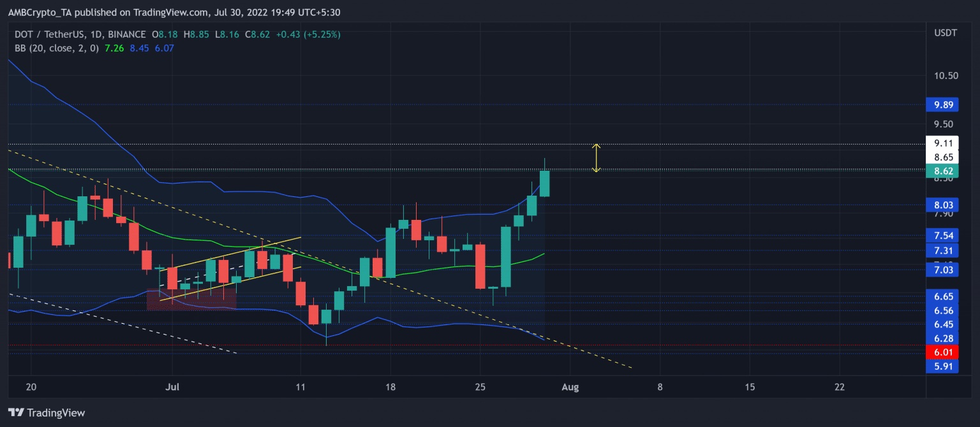Click the 7.54 blue price label

942,236
